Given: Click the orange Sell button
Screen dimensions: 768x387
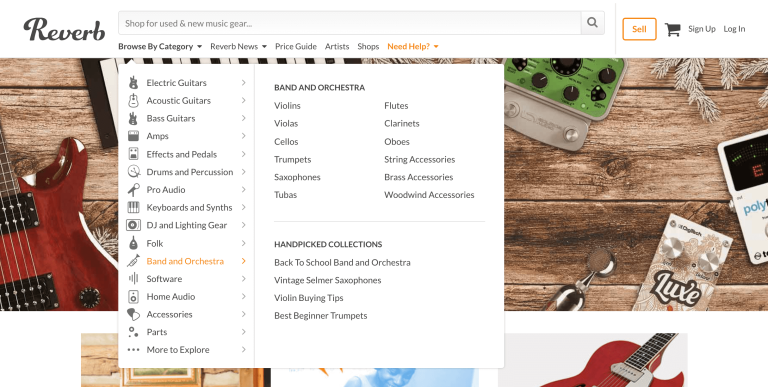Looking at the screenshot, I should (639, 29).
